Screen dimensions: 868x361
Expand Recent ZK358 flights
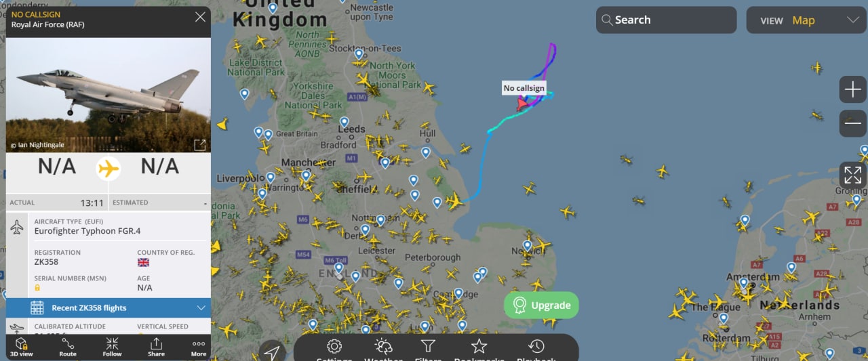pos(108,307)
